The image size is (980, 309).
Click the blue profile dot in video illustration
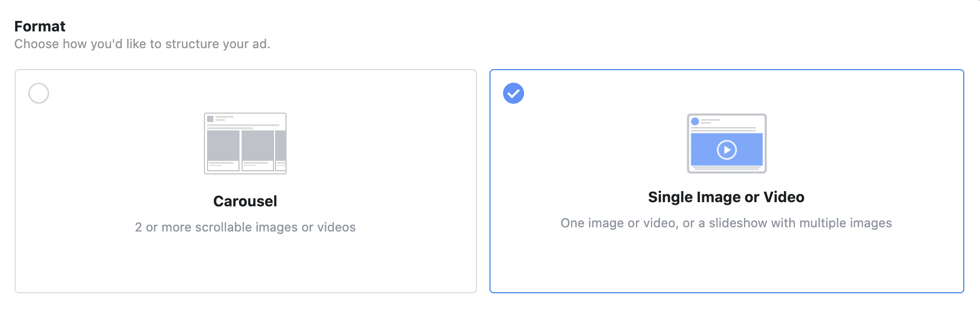pyautogui.click(x=695, y=122)
